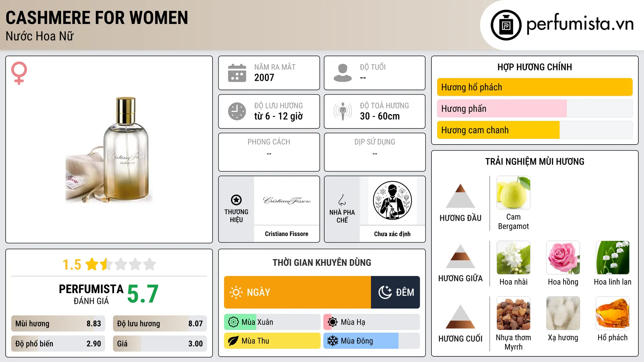Click the middle notes pyramid icon

pyautogui.click(x=460, y=256)
